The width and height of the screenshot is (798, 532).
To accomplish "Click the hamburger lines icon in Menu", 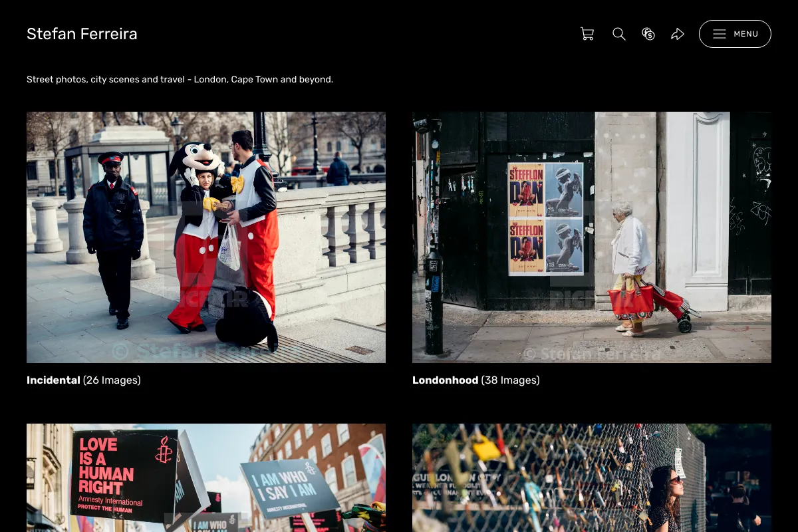I will point(720,34).
